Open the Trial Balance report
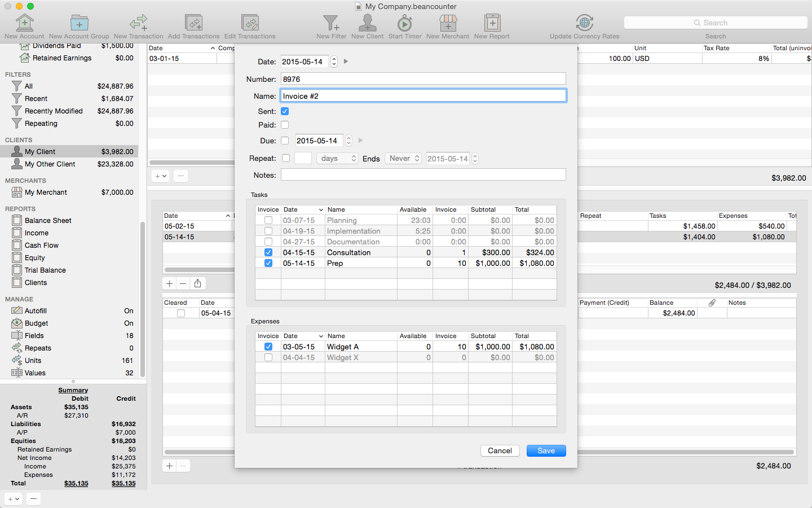The image size is (812, 508). click(69, 270)
